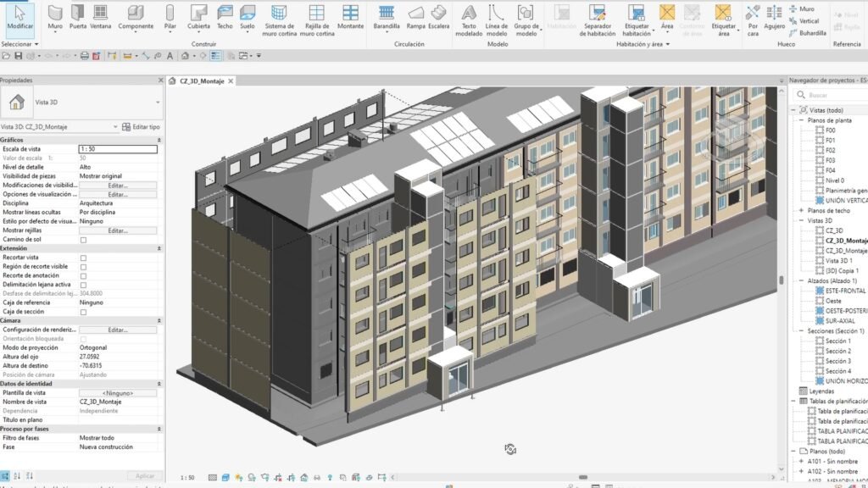Check the Caja de sección option
This screenshot has width=868, height=488.
click(x=83, y=312)
